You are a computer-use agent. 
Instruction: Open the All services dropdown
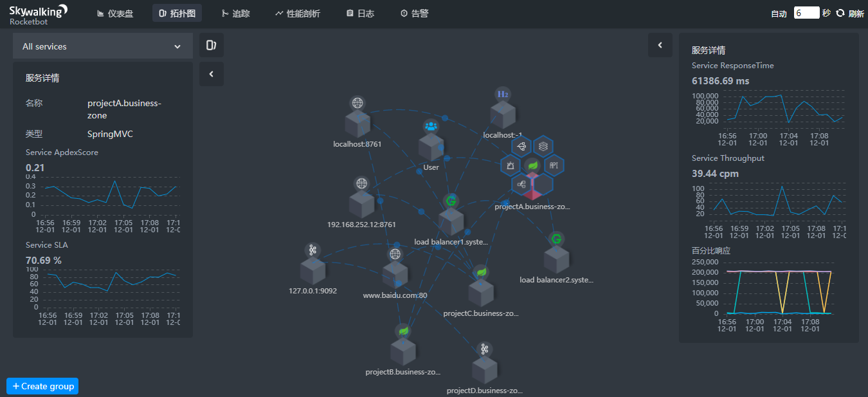[x=103, y=46]
